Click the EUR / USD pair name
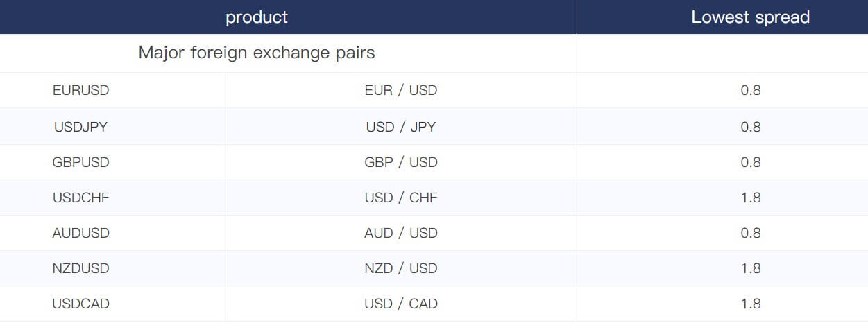 [401, 90]
